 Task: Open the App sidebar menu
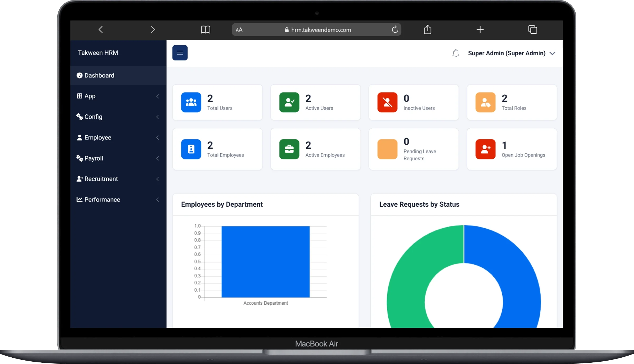coord(118,96)
